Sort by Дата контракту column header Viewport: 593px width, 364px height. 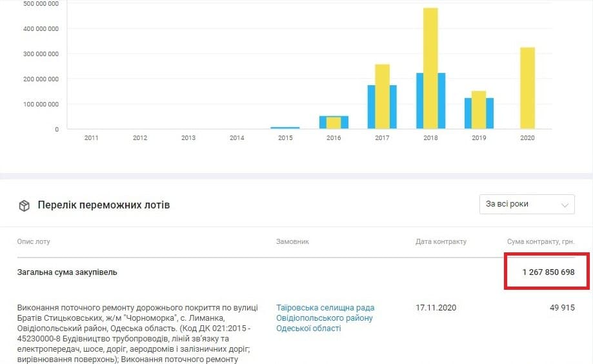click(441, 241)
